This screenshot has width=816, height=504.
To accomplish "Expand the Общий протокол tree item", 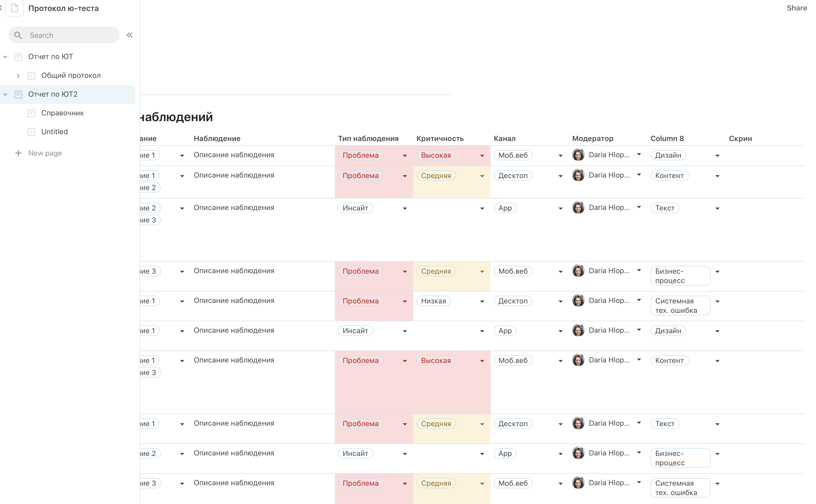I will [x=18, y=76].
